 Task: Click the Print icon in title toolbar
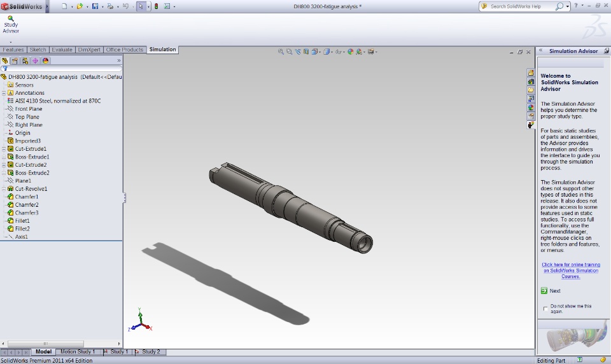(x=110, y=6)
